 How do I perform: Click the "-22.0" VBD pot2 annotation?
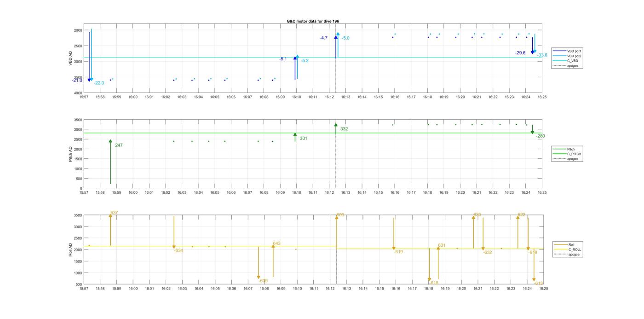pos(99,83)
